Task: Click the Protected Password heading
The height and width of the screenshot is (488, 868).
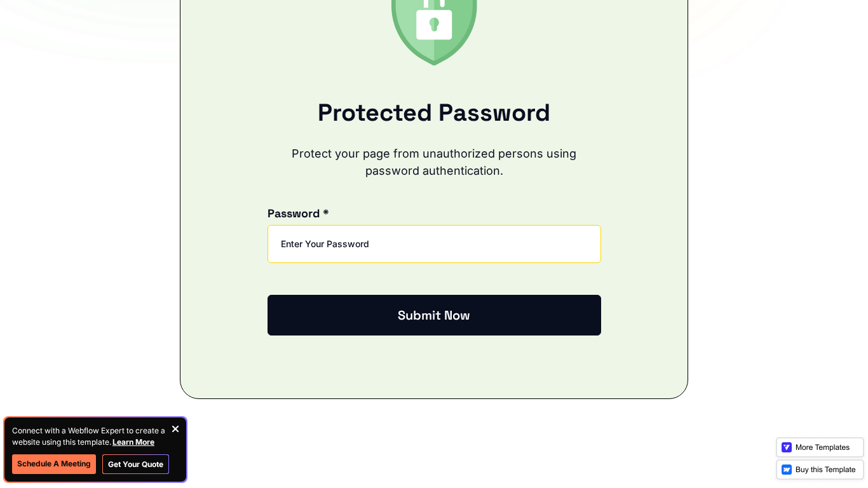Action: tap(434, 112)
